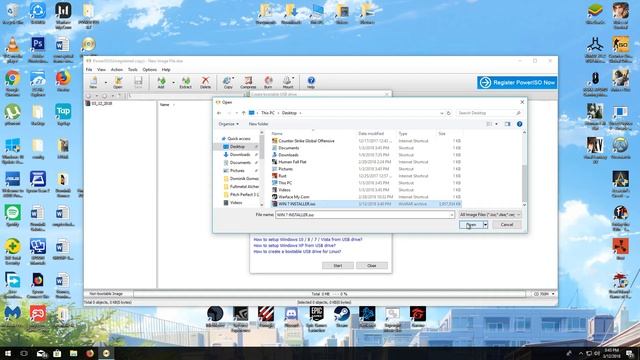Image resolution: width=640 pixels, height=360 pixels.
Task: Click the Adobe Photoshop desktop icon
Action: [38, 49]
